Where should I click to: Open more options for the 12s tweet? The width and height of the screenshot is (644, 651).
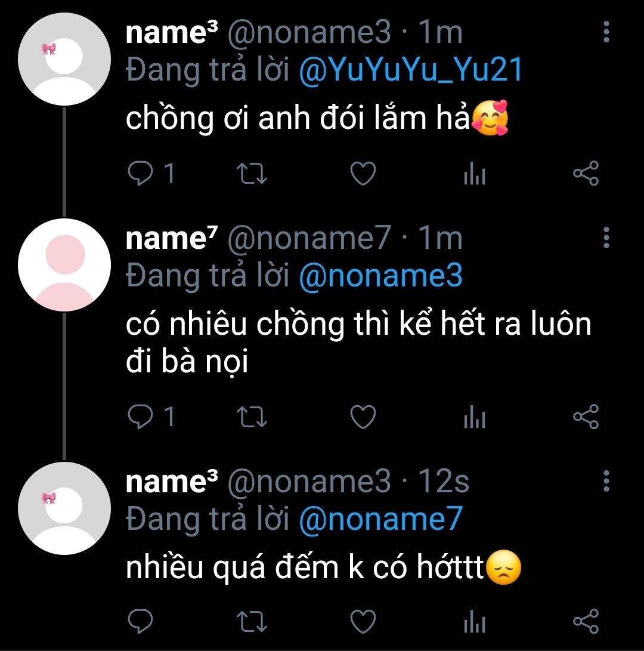(x=606, y=480)
